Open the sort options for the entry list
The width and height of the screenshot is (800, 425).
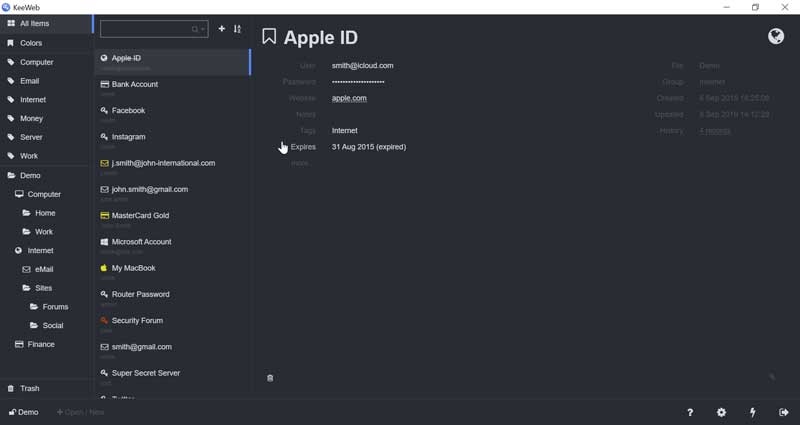pyautogui.click(x=237, y=29)
